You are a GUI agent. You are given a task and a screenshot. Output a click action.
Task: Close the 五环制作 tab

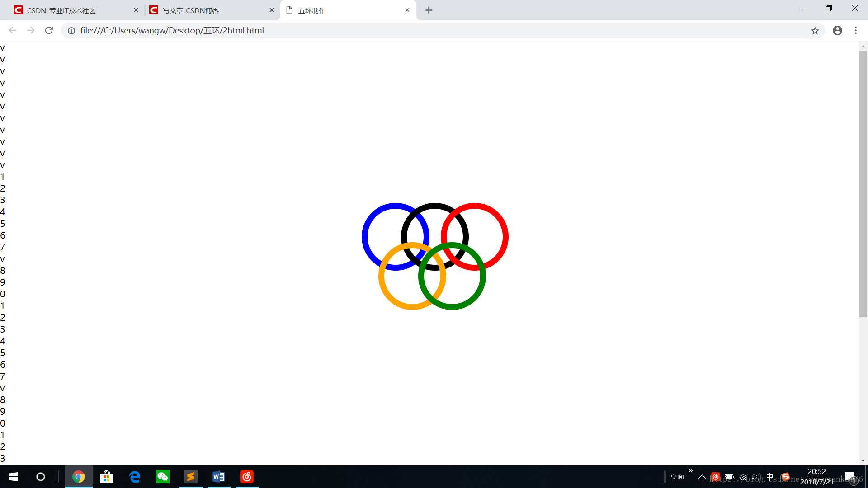pyautogui.click(x=407, y=10)
